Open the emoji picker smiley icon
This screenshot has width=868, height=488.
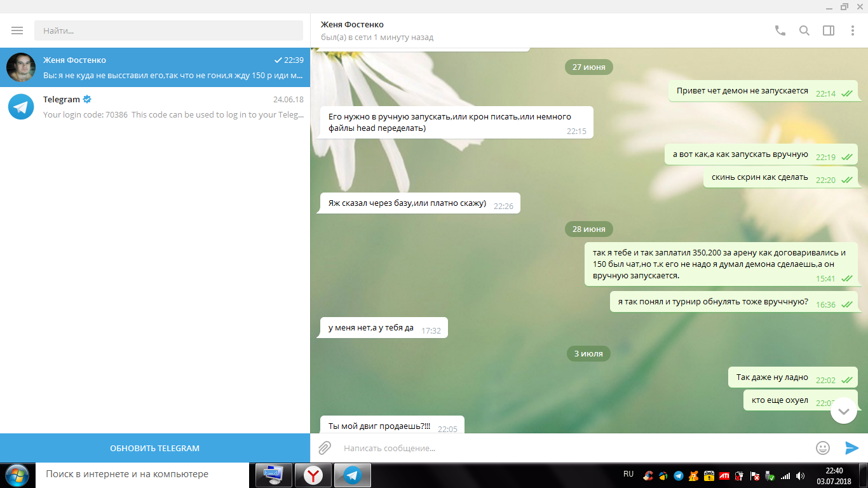822,448
